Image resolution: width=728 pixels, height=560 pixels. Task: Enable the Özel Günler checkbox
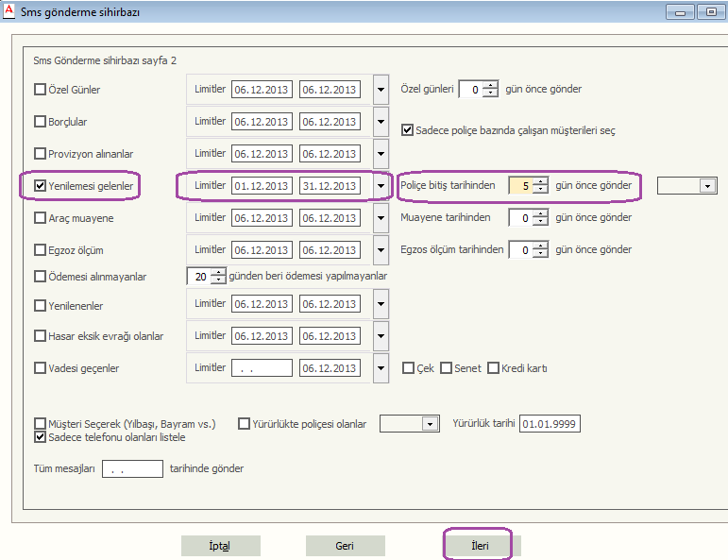[x=41, y=91]
